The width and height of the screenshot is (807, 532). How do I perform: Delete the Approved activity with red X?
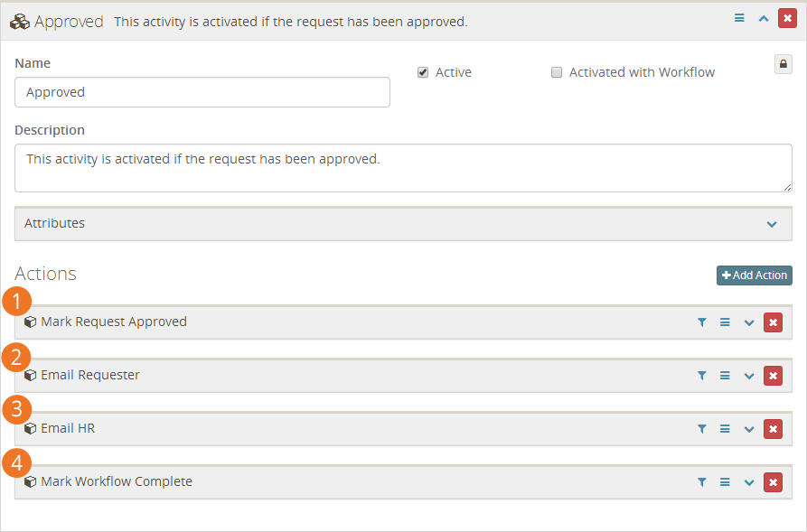(x=787, y=19)
